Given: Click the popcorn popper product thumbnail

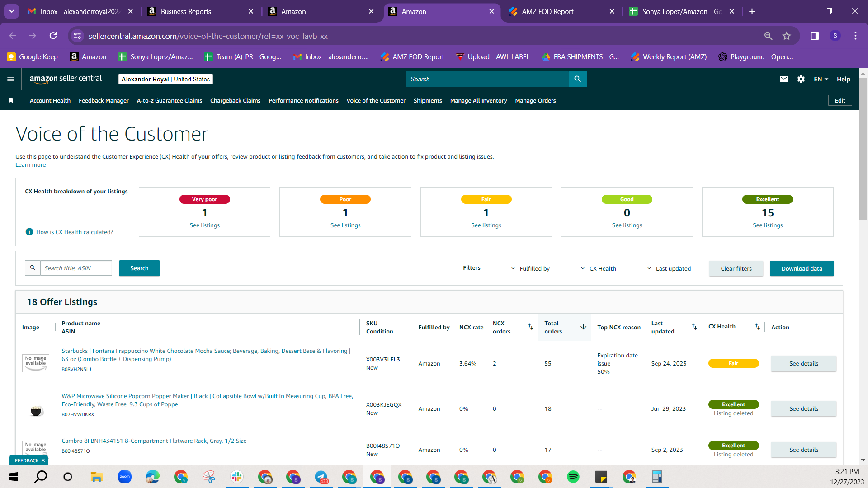Looking at the screenshot, I should click(36, 411).
